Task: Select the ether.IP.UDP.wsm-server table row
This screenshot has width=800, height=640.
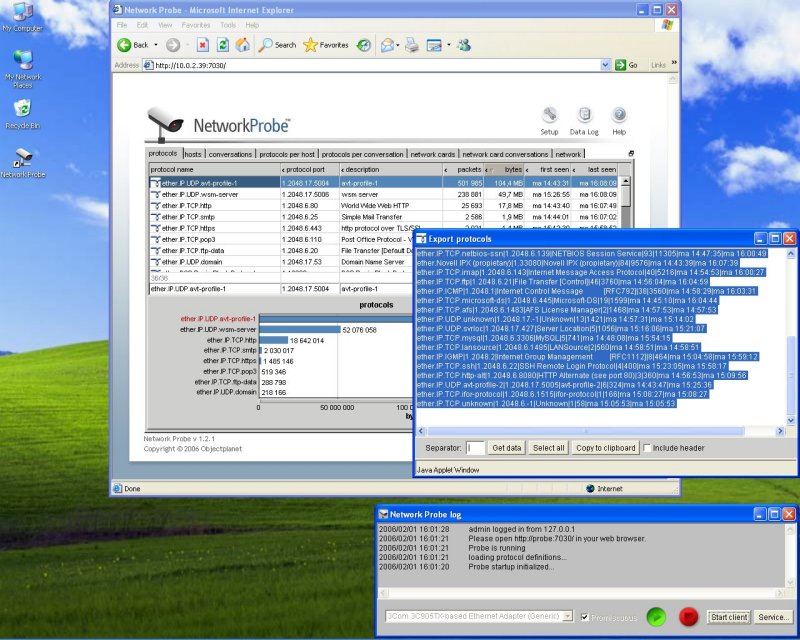Action: pos(384,194)
